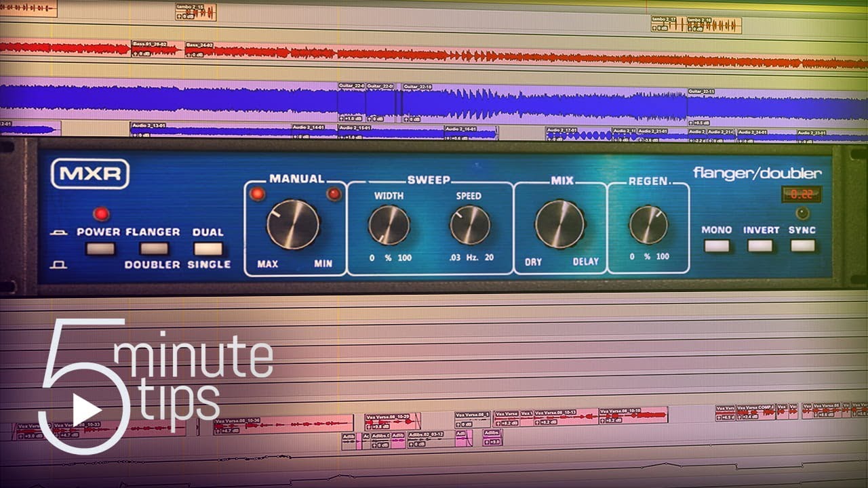Click the button-in position symbol at bottom left
Viewport: 868px width, 488px height.
click(x=59, y=264)
